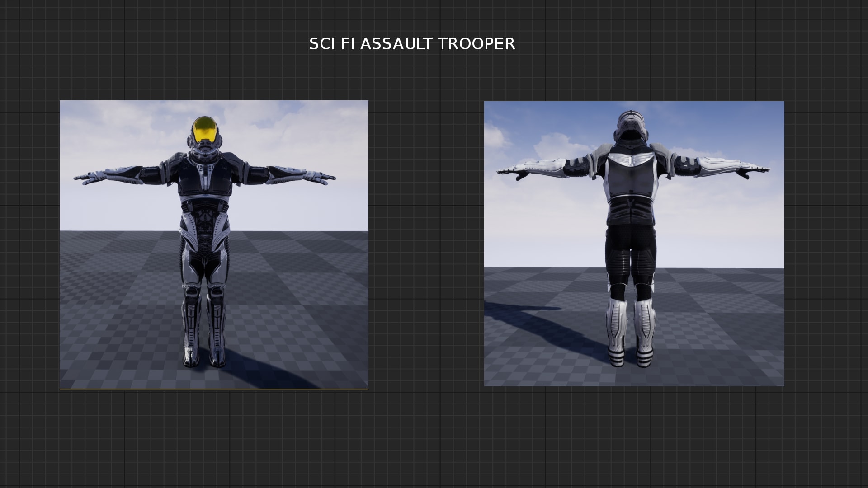Screen dimensions: 868x488
Task: Click the SCI FI ASSAULT TROOPER title text
Action: coord(412,44)
